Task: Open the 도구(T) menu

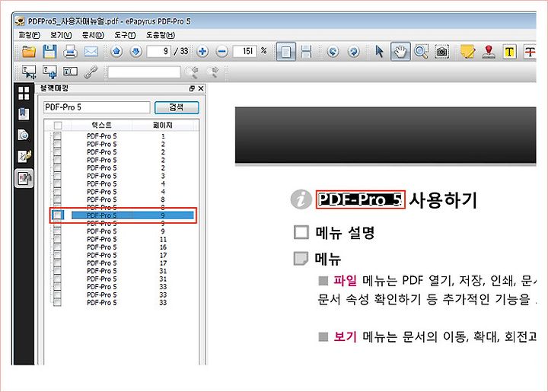Action: [x=125, y=35]
